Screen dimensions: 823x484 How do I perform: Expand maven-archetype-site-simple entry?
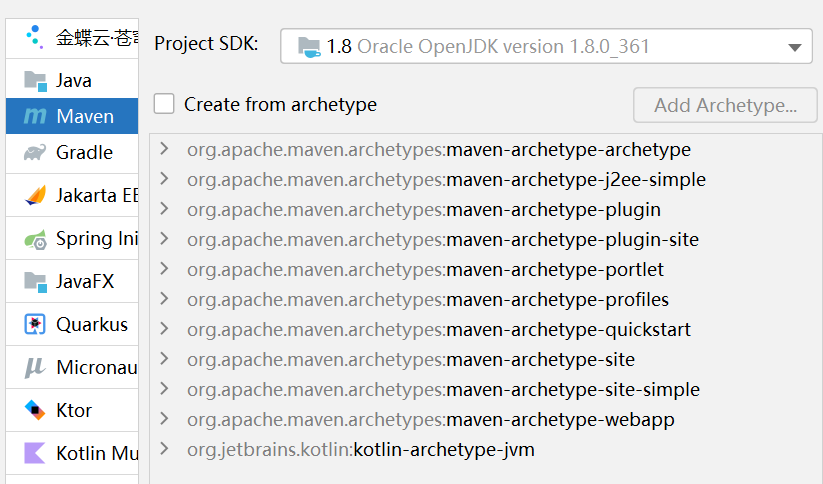164,388
